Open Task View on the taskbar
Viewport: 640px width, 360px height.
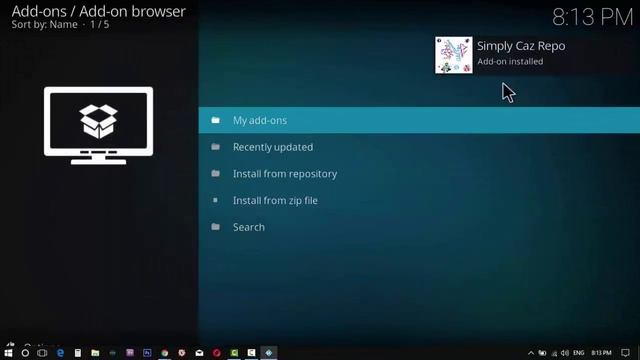coord(42,353)
